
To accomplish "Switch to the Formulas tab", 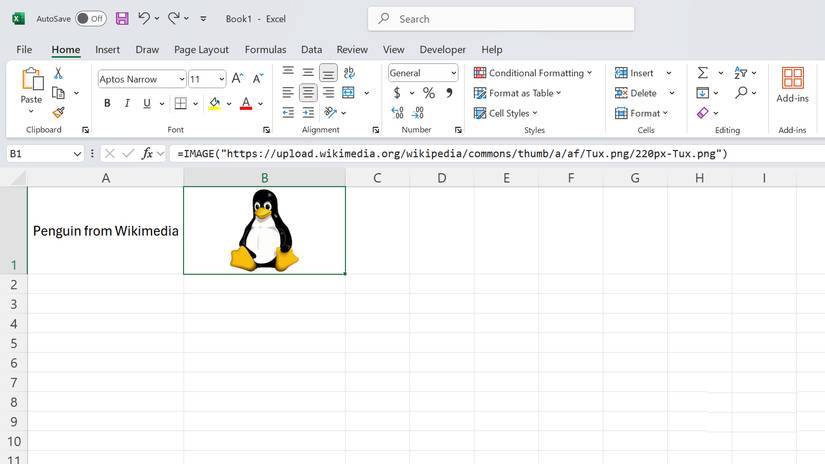I will click(x=265, y=49).
